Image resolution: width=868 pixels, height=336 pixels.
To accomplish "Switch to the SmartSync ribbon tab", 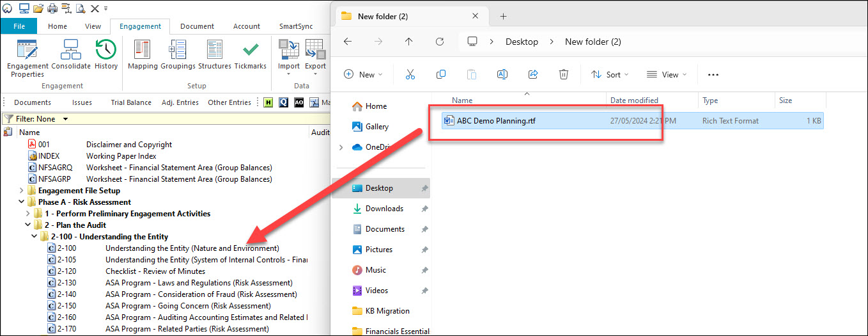I will pos(296,26).
